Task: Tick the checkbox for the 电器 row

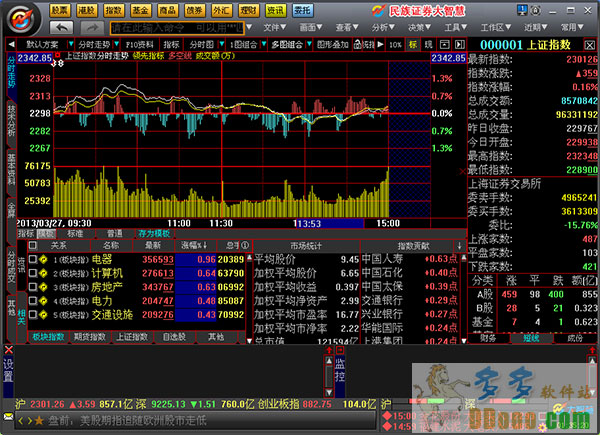Action: (33, 259)
